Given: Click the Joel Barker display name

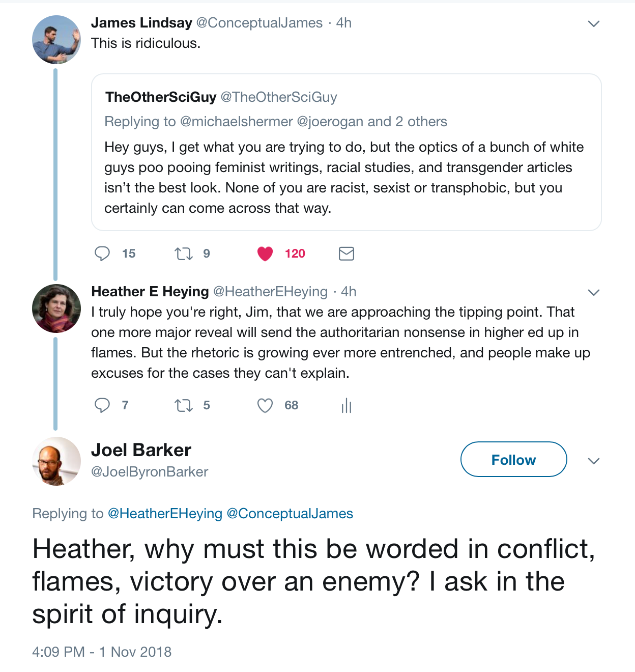Looking at the screenshot, I should click(x=141, y=450).
